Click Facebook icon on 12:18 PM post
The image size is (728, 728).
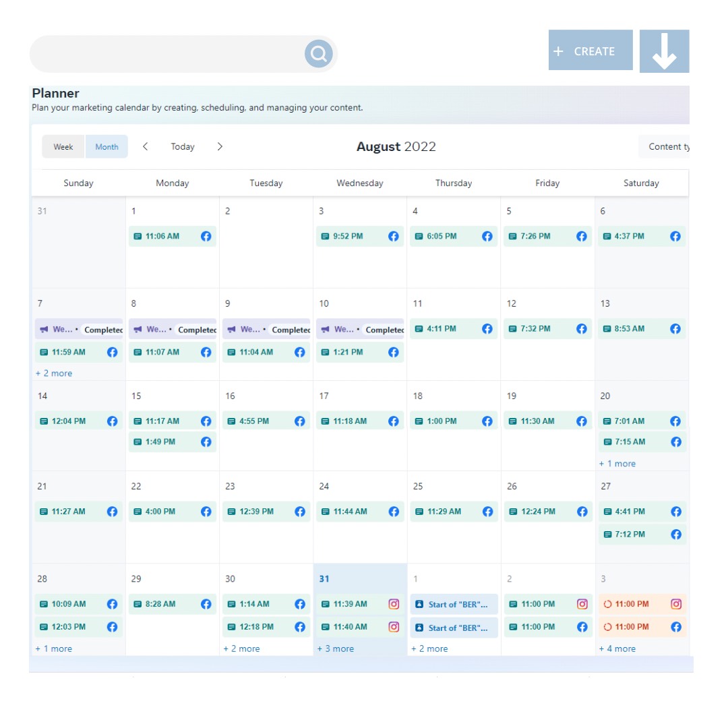300,627
